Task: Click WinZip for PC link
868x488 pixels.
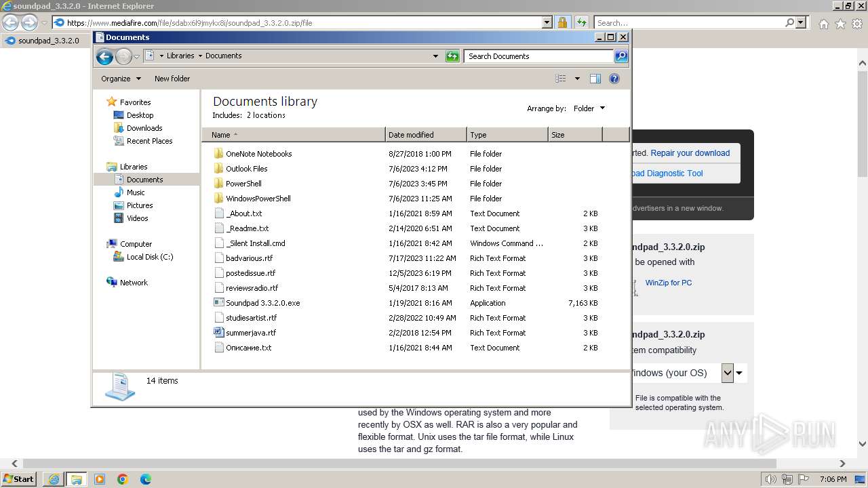Action: tap(669, 283)
